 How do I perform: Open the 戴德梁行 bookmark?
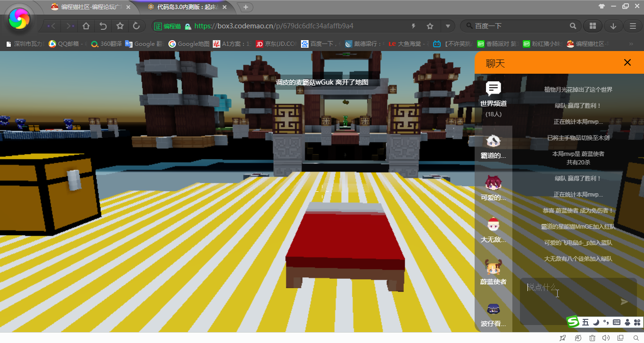[x=365, y=44]
